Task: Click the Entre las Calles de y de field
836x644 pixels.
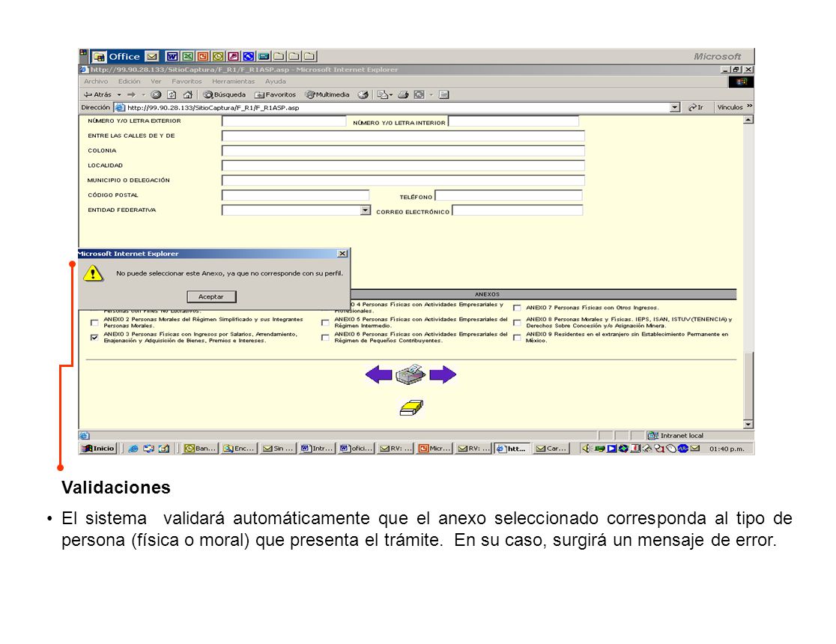Action: click(x=403, y=136)
